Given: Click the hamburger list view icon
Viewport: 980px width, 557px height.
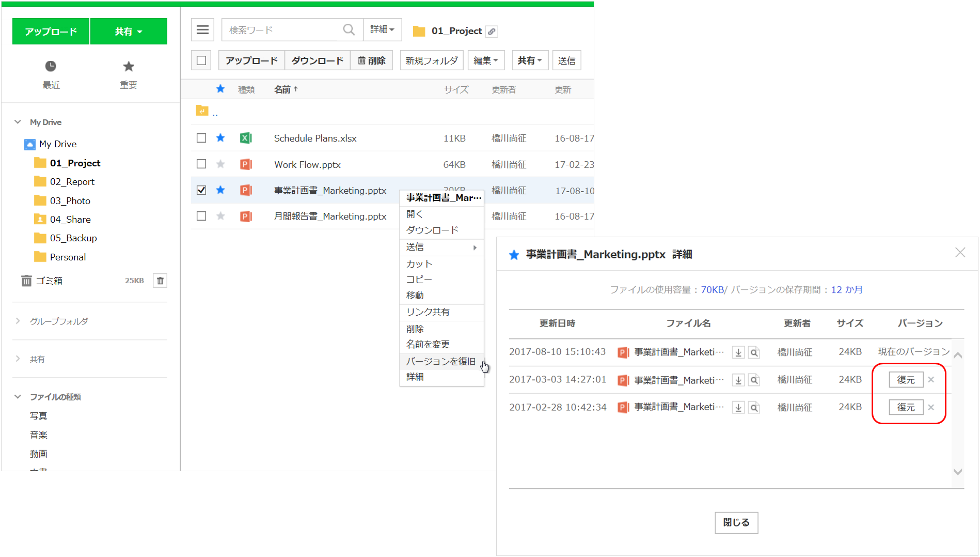Looking at the screenshot, I should [x=202, y=30].
